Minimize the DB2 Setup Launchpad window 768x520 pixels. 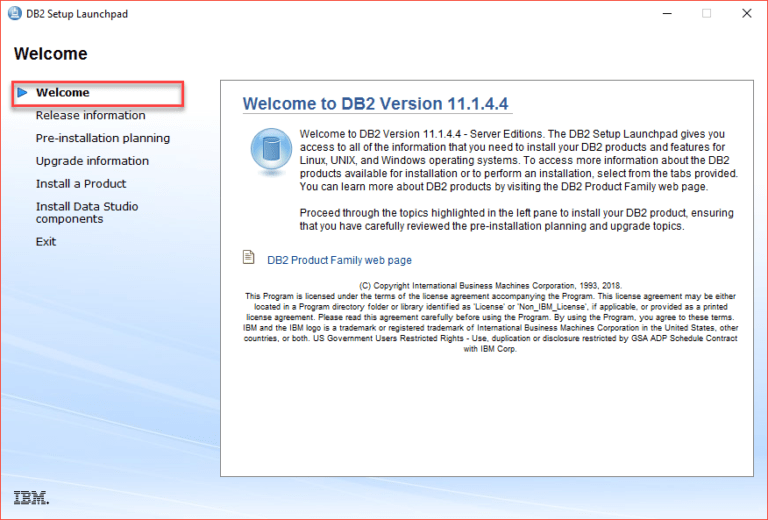[x=667, y=14]
